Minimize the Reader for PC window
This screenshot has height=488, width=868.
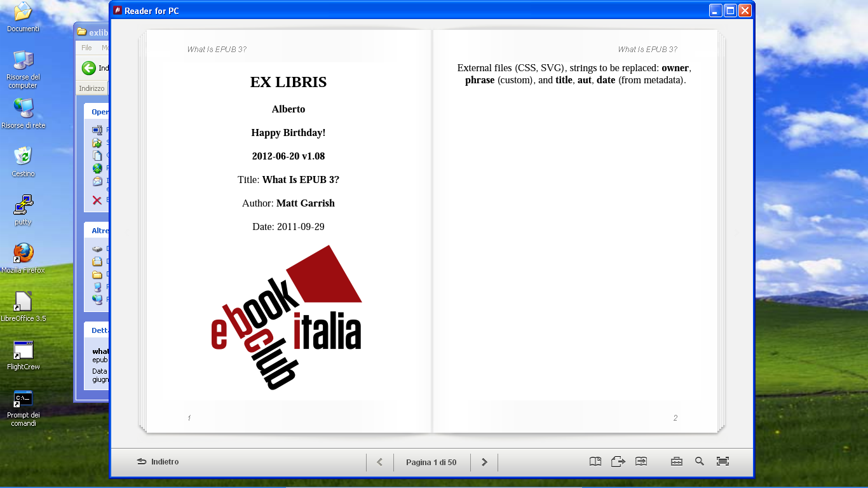(x=716, y=10)
